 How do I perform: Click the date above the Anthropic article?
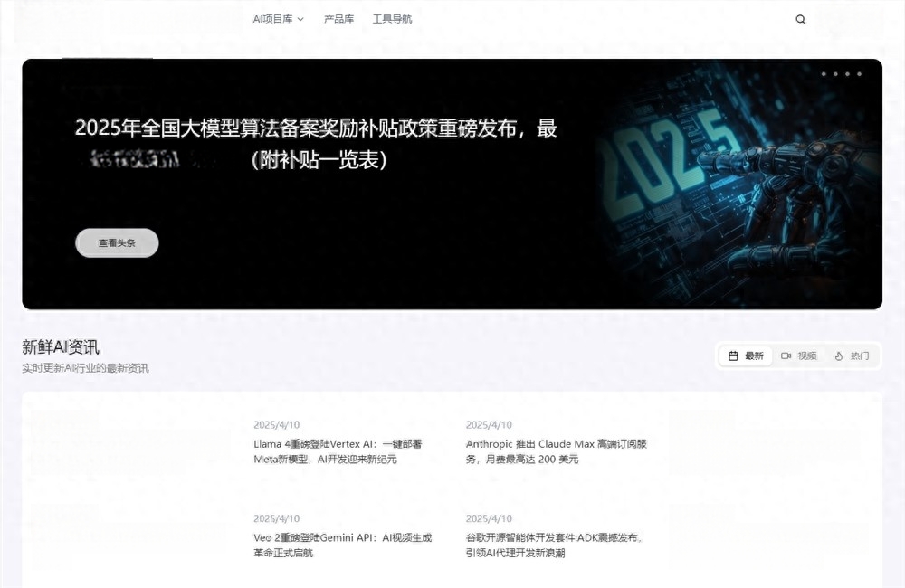click(x=489, y=424)
